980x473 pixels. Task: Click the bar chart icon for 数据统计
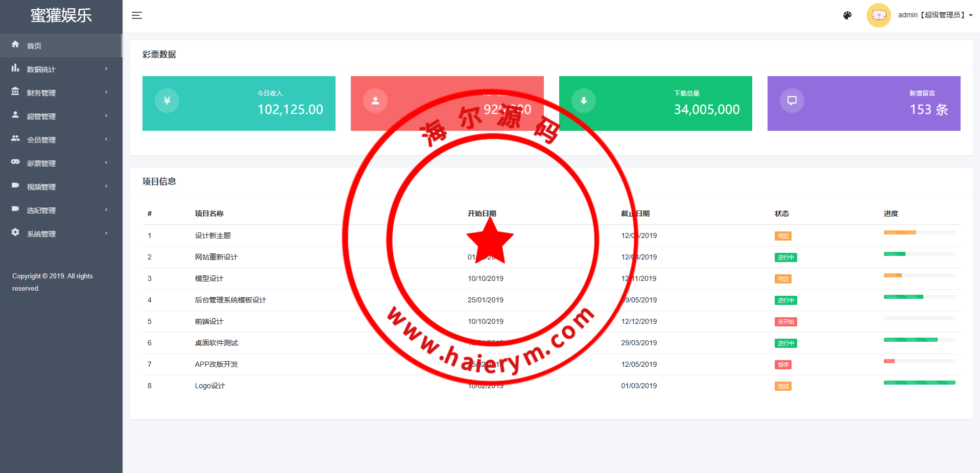(x=15, y=68)
